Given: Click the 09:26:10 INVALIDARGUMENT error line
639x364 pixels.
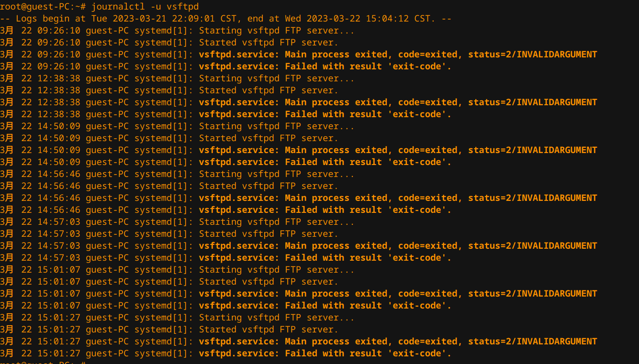Looking at the screenshot, I should pyautogui.click(x=299, y=55).
